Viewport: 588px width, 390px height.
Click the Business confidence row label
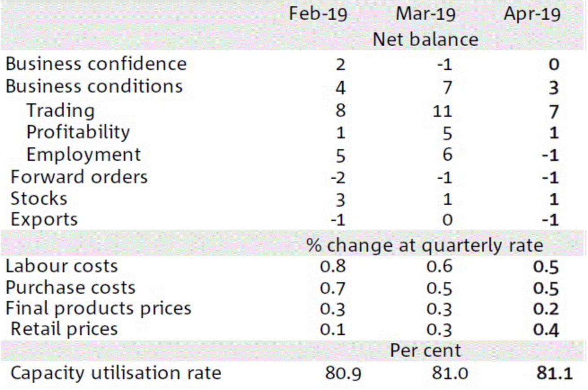point(96,64)
